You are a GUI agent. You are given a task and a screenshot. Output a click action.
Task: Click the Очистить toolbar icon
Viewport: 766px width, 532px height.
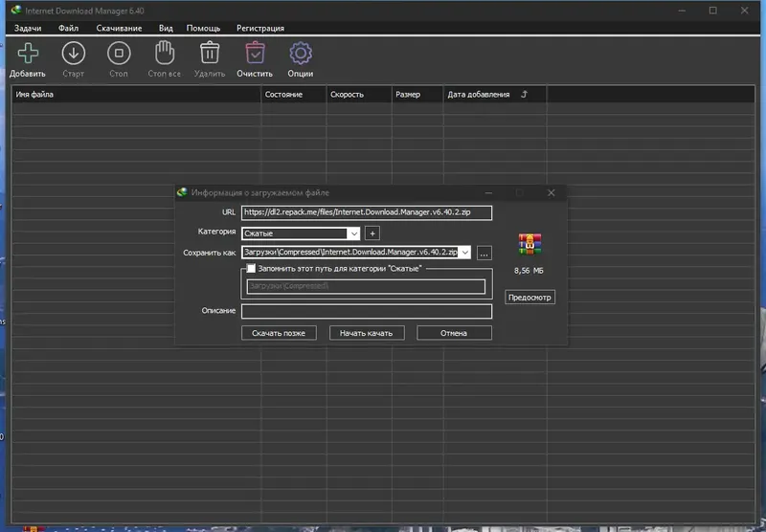click(x=255, y=53)
